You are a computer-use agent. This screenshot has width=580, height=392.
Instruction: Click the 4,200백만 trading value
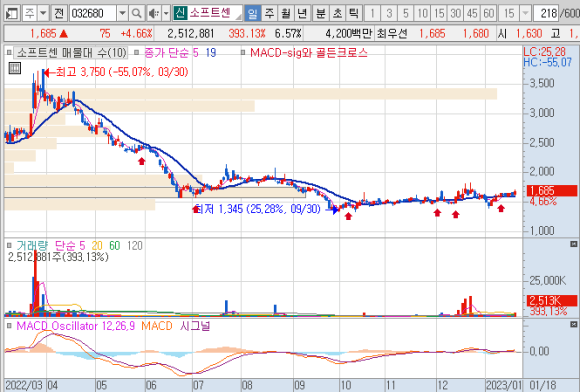[348, 34]
